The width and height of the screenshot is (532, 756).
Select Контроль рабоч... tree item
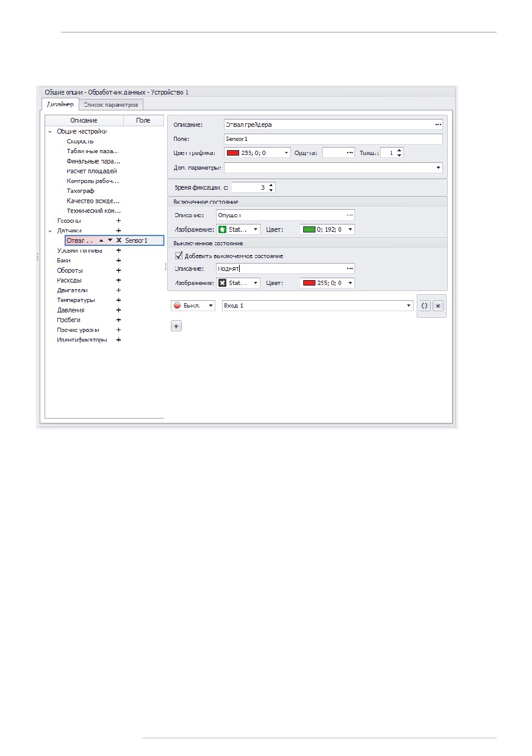click(93, 181)
